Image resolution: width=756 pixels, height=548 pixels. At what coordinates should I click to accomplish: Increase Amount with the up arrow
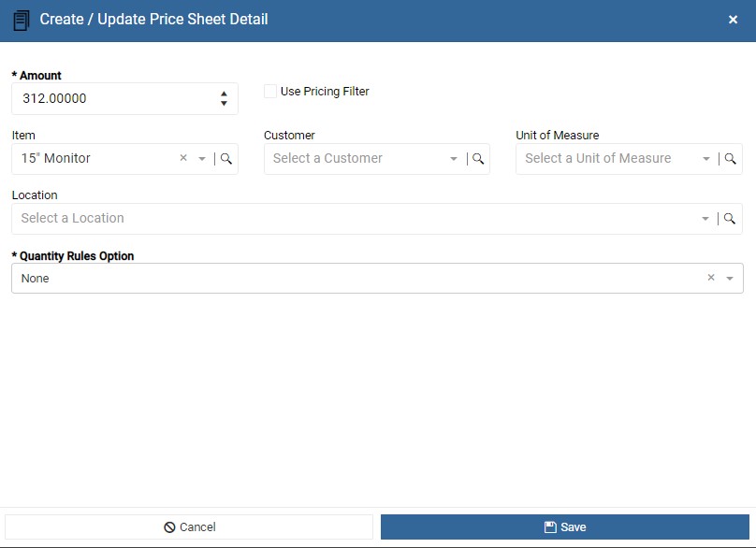tap(224, 94)
